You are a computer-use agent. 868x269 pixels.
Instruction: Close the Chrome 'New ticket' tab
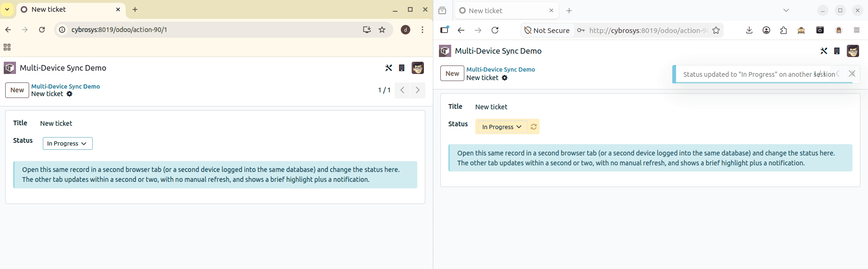pyautogui.click(x=118, y=9)
